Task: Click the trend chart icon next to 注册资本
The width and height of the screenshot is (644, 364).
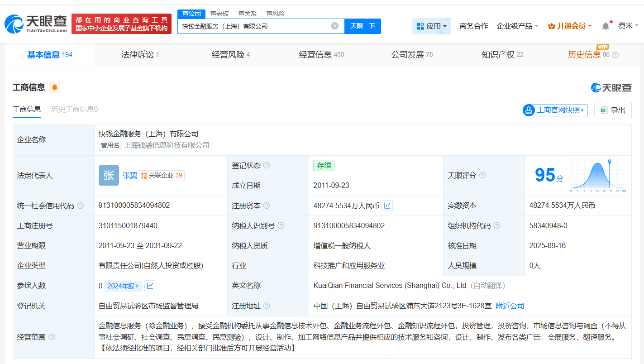Action: click(387, 205)
